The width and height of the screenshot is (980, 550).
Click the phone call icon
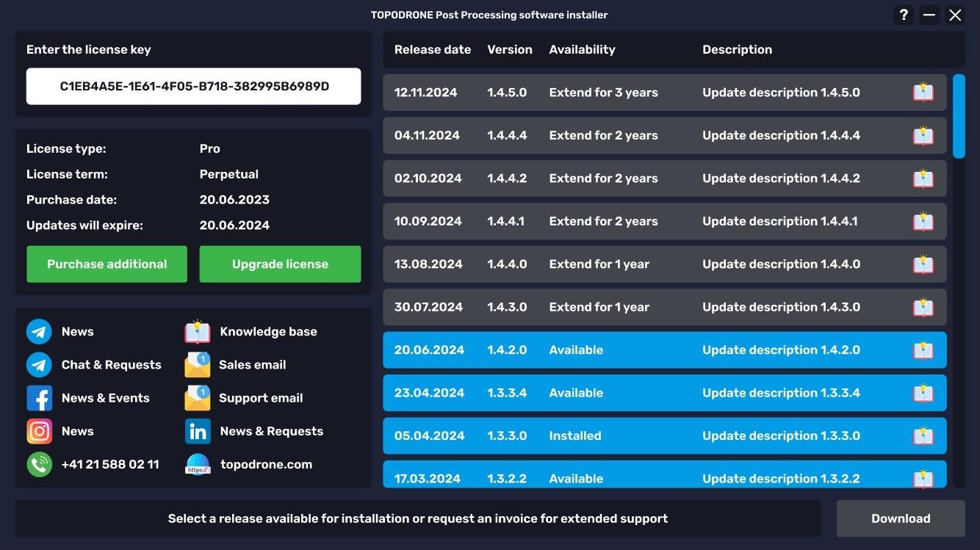(x=39, y=464)
